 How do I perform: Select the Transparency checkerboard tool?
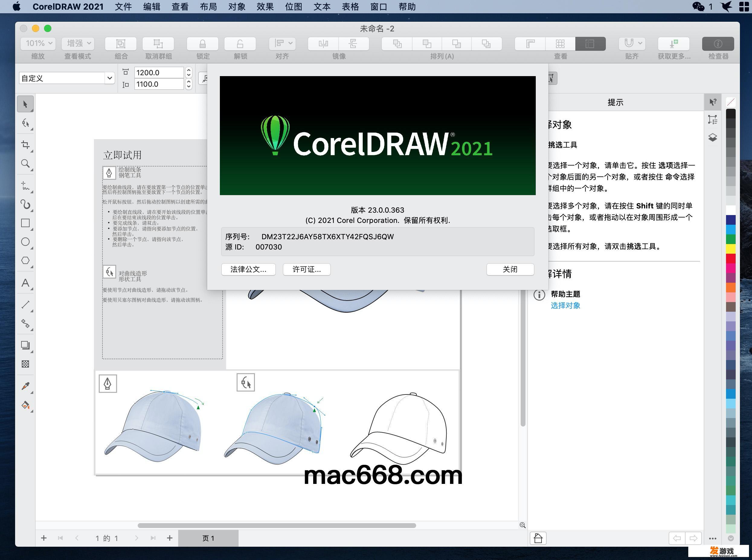click(25, 364)
